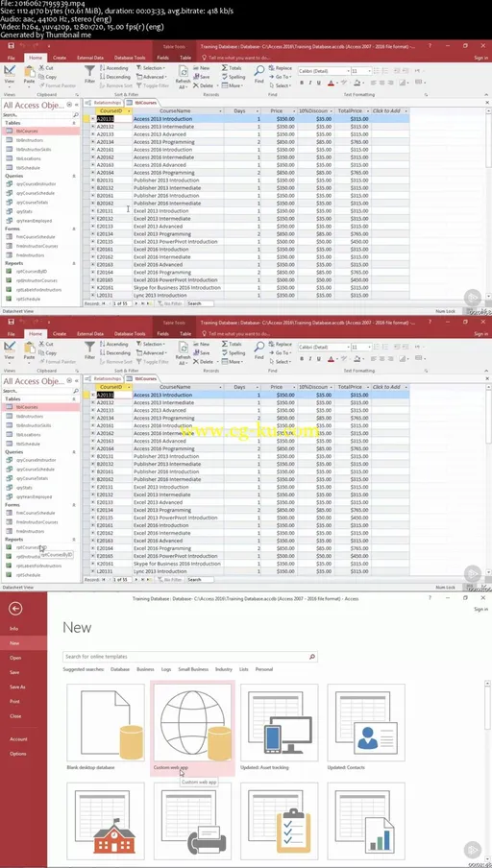Choose Options in the backstage sidebar
This screenshot has height=868, width=492.
click(17, 754)
